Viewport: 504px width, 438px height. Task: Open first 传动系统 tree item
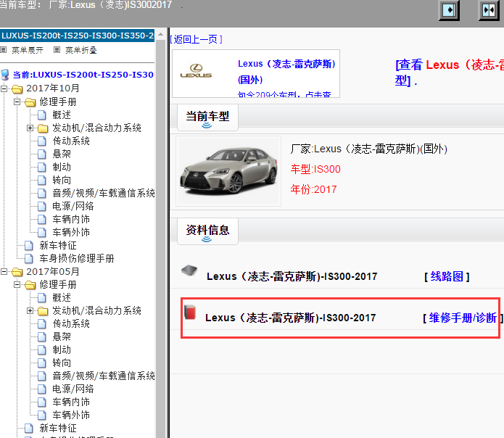tap(71, 141)
